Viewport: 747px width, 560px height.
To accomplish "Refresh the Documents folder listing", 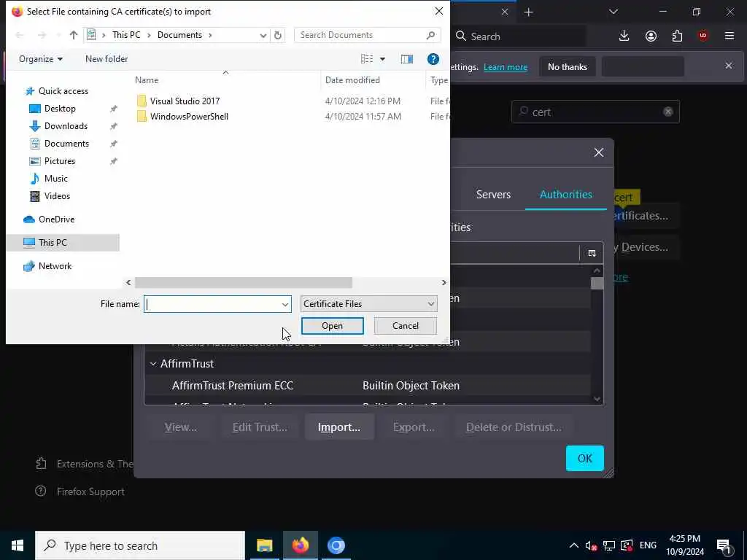I will coord(278,35).
